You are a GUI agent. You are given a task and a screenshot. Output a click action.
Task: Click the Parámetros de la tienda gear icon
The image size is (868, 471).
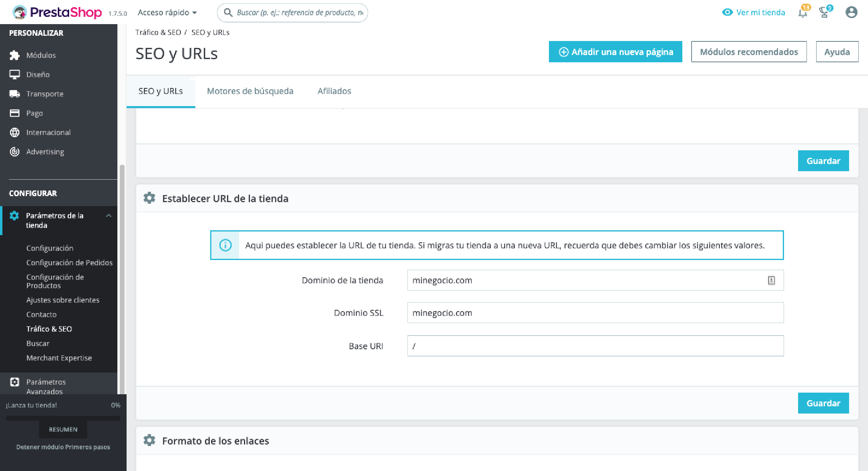pyautogui.click(x=14, y=216)
